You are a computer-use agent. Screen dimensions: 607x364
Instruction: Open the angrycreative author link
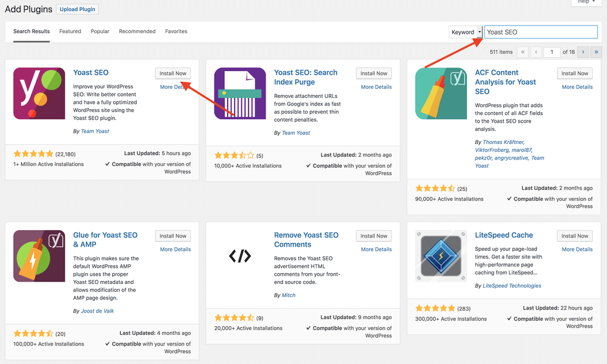coord(512,158)
